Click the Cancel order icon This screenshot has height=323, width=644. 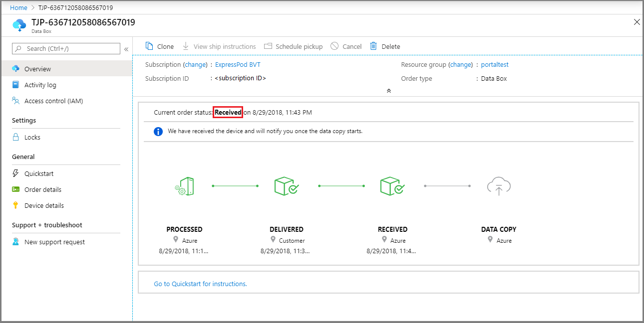334,46
